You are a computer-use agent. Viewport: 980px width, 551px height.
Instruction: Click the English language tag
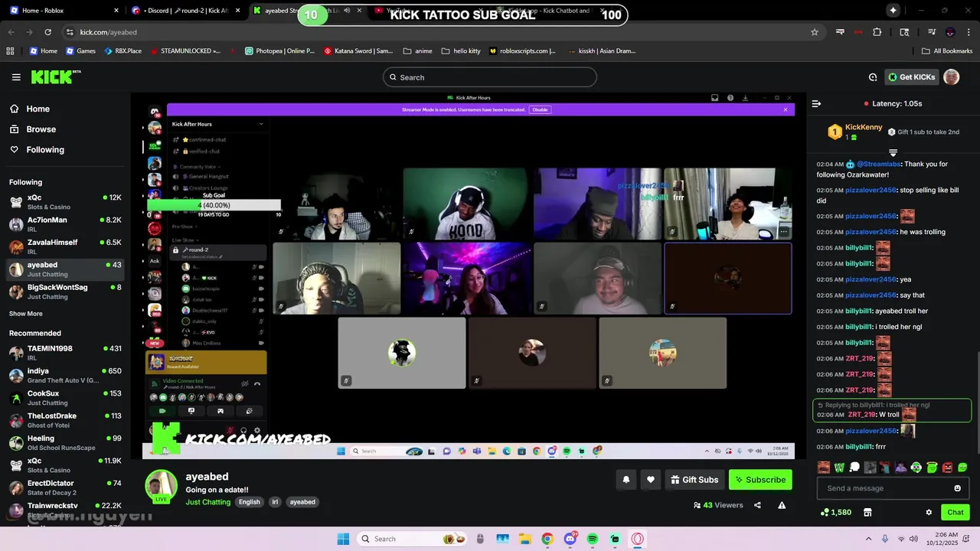tap(249, 502)
